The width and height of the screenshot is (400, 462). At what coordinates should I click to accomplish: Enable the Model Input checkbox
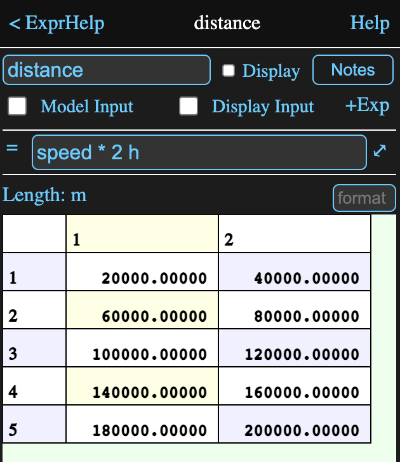tap(17, 106)
